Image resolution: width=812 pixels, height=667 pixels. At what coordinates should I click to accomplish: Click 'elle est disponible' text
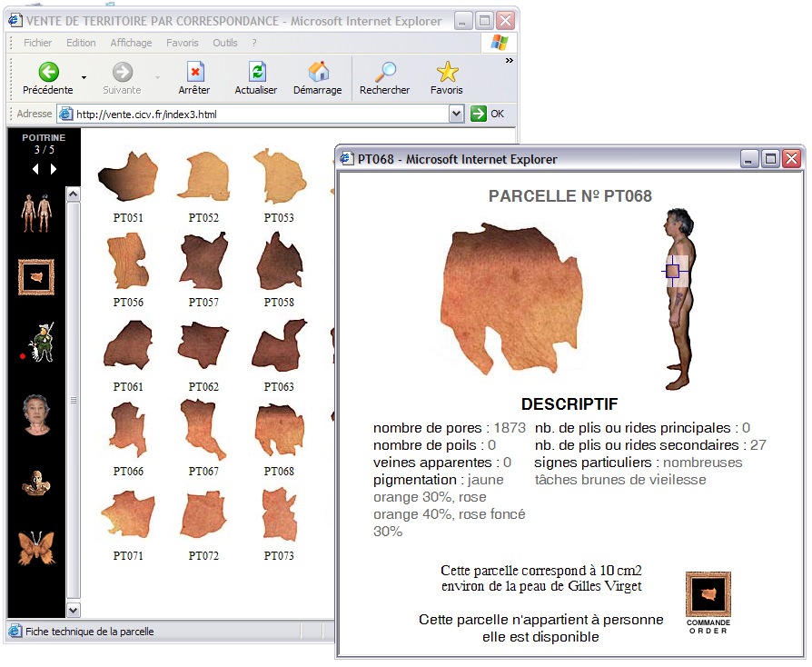pos(540,636)
